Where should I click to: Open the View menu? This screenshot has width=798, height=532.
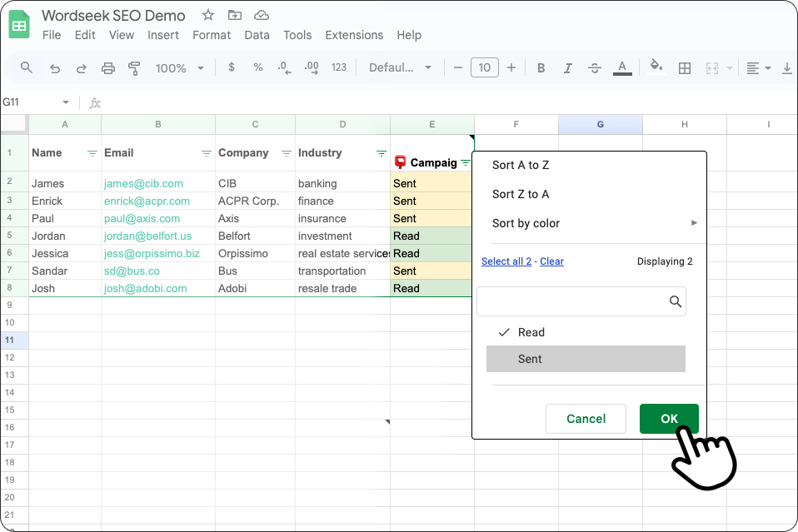122,35
